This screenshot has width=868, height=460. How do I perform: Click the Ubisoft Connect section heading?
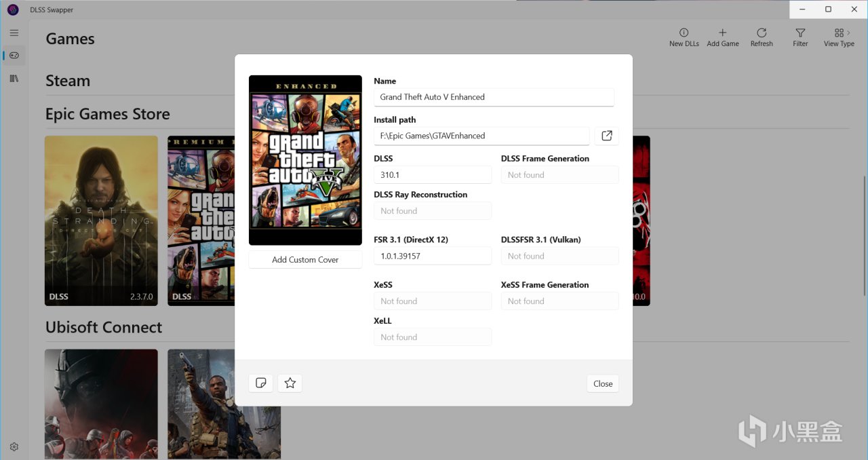tap(104, 327)
